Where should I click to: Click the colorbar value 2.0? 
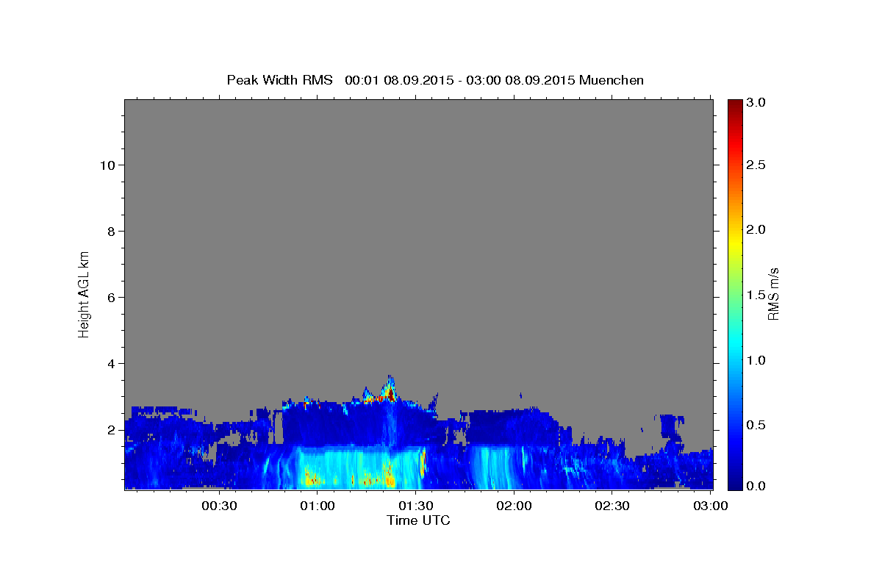(756, 230)
